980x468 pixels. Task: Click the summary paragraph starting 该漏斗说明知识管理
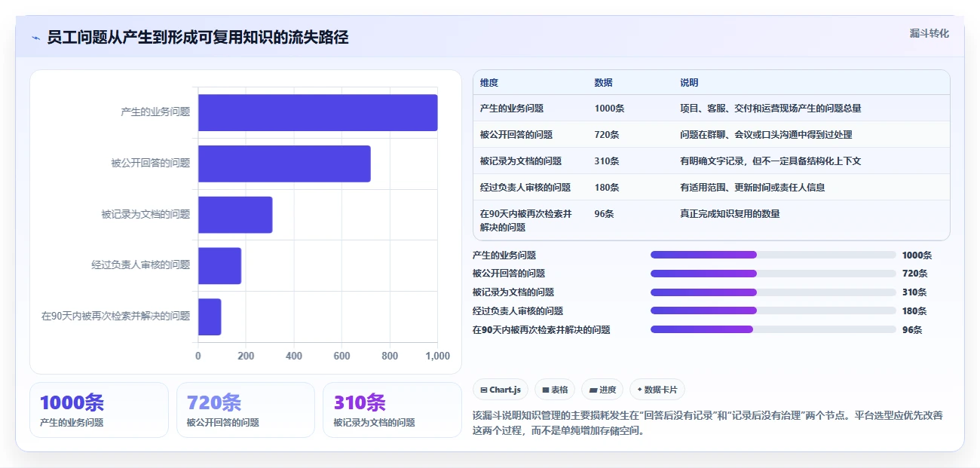[x=708, y=424]
